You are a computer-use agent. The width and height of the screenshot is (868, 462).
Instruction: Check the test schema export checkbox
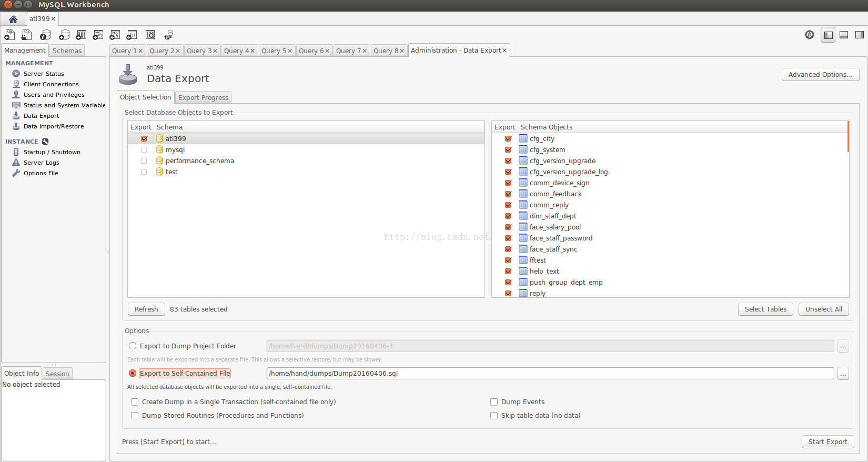point(144,172)
